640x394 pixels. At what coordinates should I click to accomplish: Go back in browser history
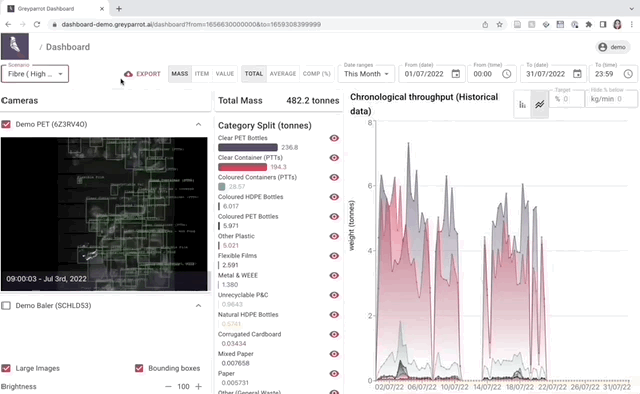point(8,24)
